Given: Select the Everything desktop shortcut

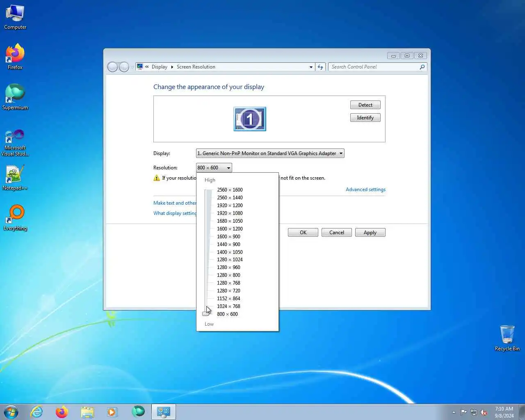Looking at the screenshot, I should pos(15,218).
